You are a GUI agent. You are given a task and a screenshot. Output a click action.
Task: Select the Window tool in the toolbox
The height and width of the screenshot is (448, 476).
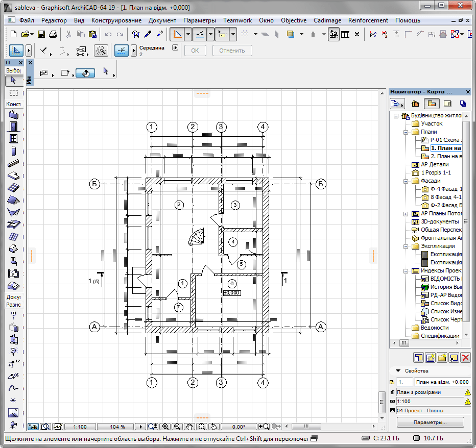13,139
